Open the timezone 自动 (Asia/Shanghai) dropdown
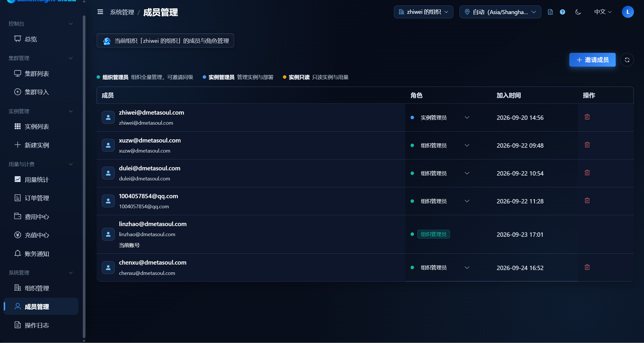The width and height of the screenshot is (644, 343). (x=500, y=12)
